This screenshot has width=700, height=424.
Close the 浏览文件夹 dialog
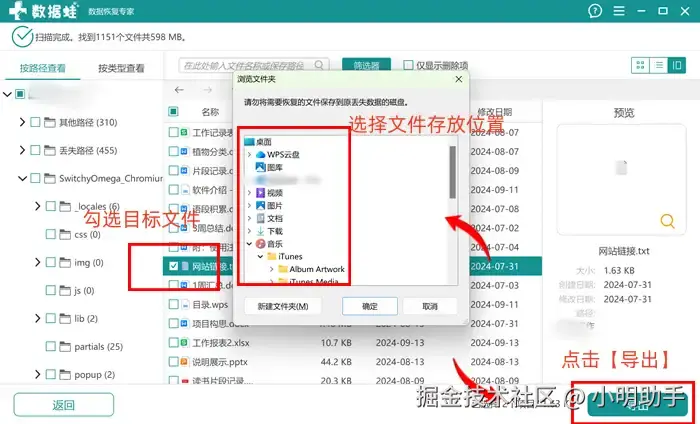point(458,79)
